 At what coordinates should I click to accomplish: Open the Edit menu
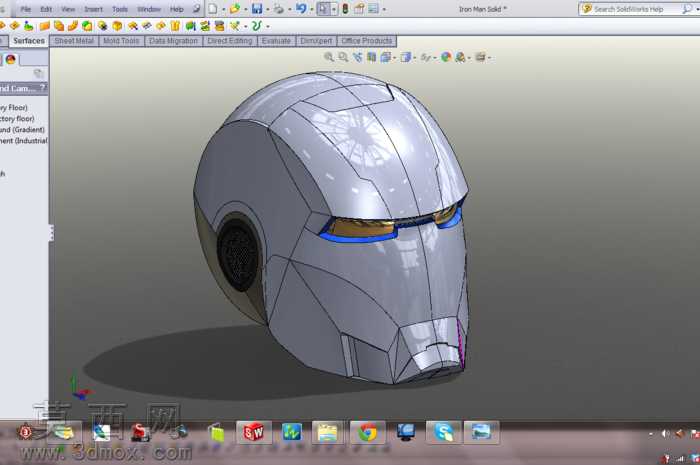coord(46,9)
